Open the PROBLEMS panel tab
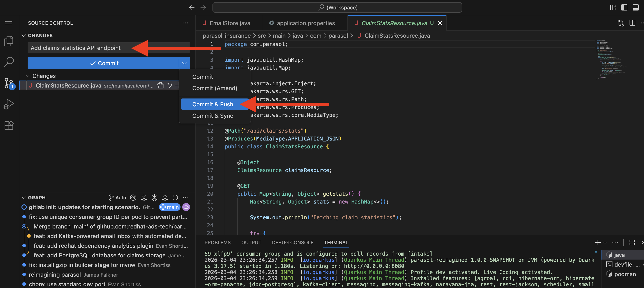 (x=217, y=242)
